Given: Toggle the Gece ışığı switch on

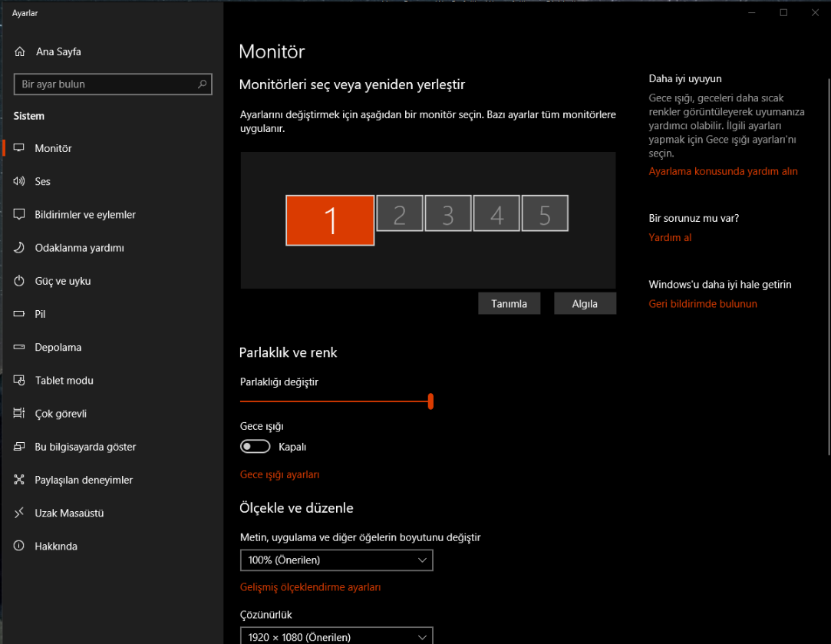Looking at the screenshot, I should click(x=255, y=446).
